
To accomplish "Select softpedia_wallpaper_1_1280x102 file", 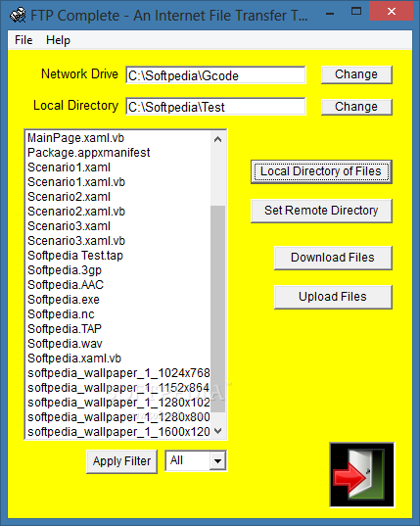I will pos(118,403).
